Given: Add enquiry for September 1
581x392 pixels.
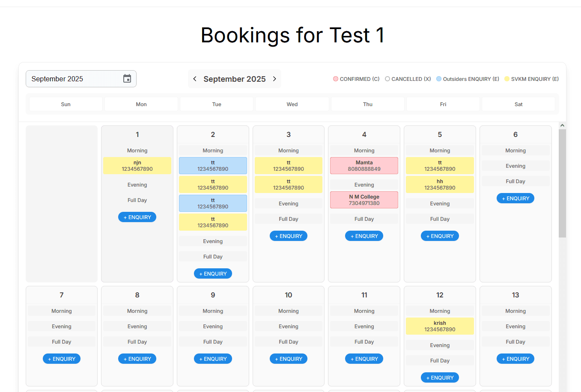Looking at the screenshot, I should tap(137, 217).
